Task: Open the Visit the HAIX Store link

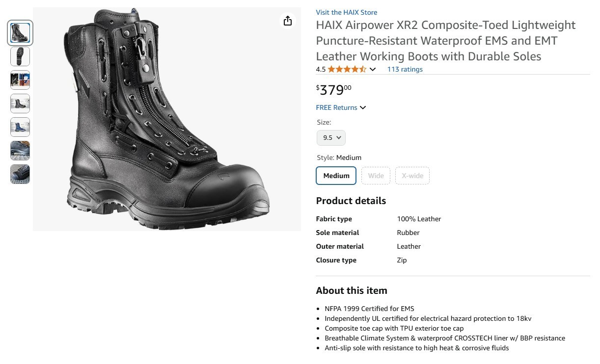Action: point(347,12)
